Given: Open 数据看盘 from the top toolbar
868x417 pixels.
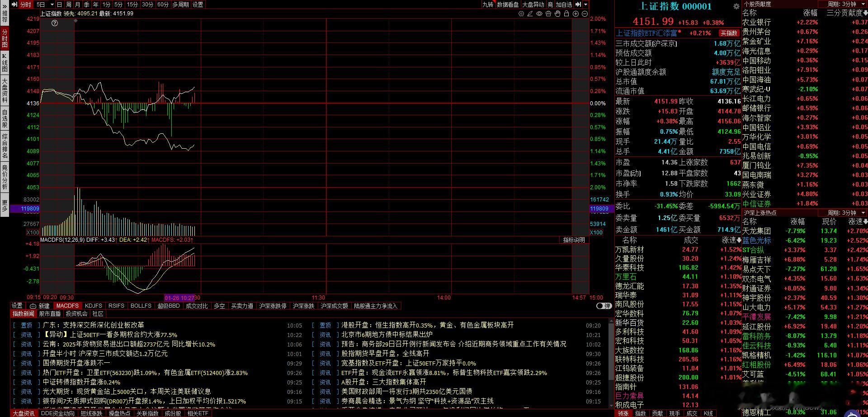Looking at the screenshot, I should click(x=508, y=5).
